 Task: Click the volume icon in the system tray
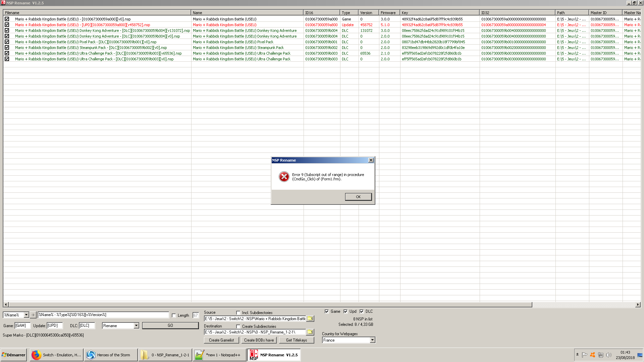608,355
